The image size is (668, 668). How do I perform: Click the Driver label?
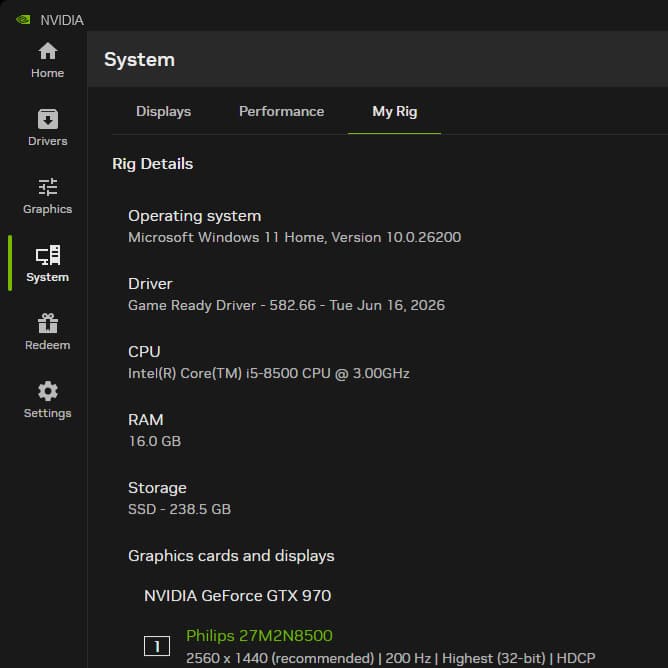150,284
